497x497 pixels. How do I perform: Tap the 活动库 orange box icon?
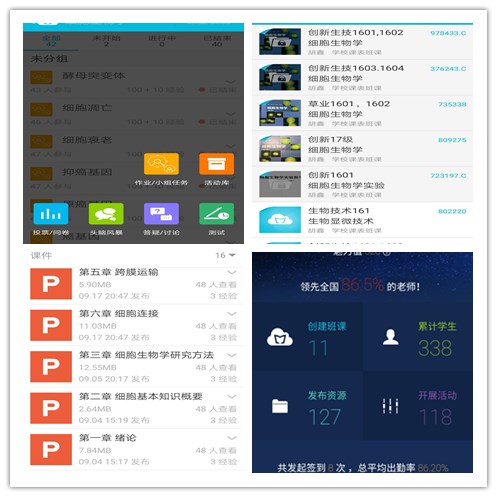[x=216, y=164]
